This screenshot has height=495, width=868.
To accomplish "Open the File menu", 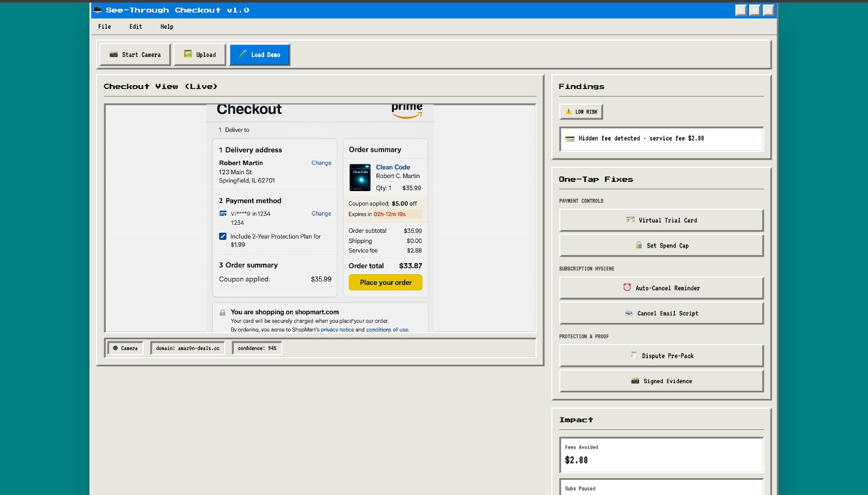I will click(x=105, y=27).
